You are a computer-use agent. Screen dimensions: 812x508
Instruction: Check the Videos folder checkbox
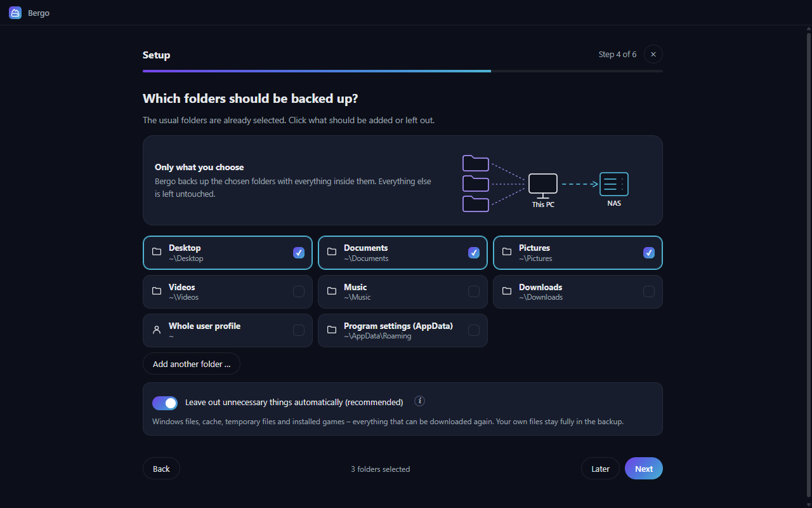coord(299,291)
